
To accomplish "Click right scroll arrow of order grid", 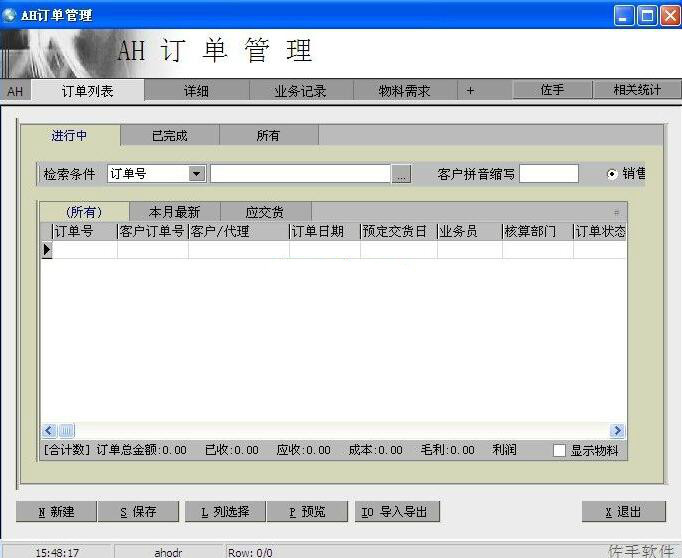I will [x=617, y=431].
